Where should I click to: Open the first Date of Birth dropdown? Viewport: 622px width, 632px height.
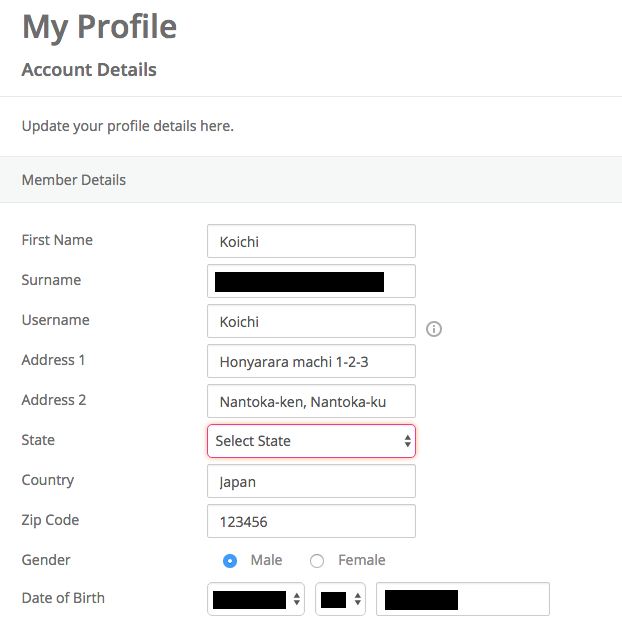coord(257,600)
